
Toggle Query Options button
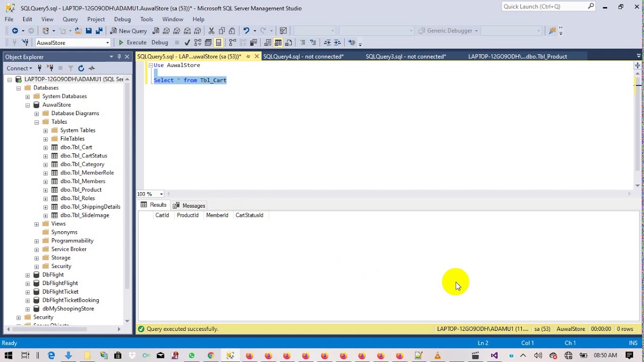pyautogui.click(x=208, y=43)
